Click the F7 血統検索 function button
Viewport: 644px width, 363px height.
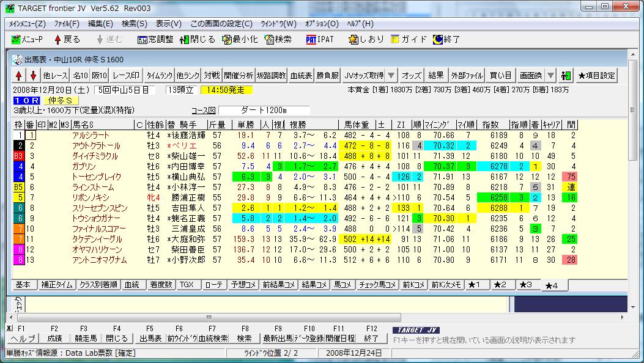pos(213,339)
